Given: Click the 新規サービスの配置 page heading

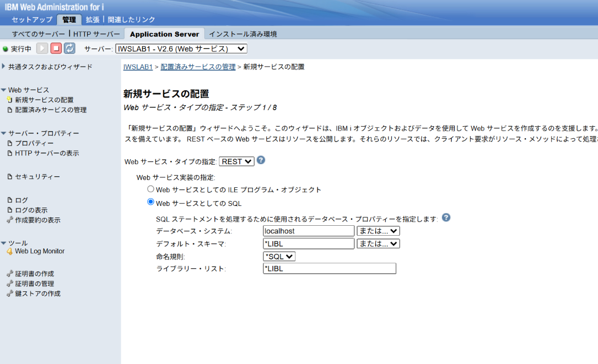Looking at the screenshot, I should coord(166,94).
